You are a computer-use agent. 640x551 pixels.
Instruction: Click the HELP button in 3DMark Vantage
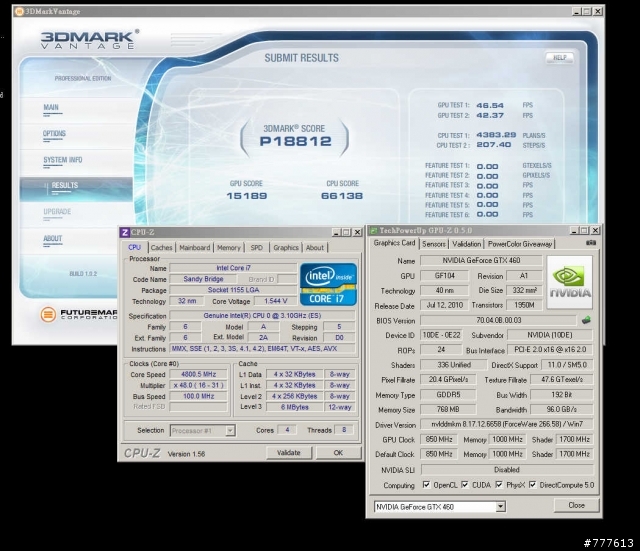[x=560, y=58]
